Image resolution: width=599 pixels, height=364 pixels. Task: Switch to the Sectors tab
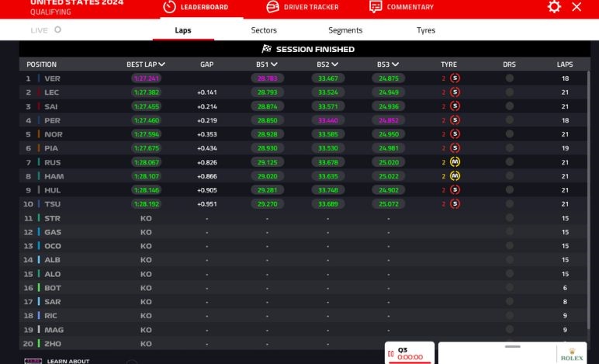coord(264,30)
